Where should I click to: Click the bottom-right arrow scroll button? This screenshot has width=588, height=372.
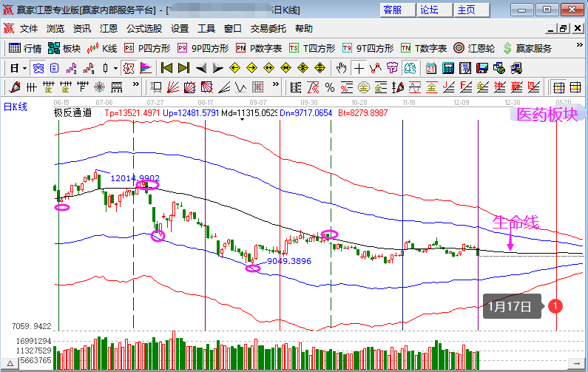click(x=576, y=363)
